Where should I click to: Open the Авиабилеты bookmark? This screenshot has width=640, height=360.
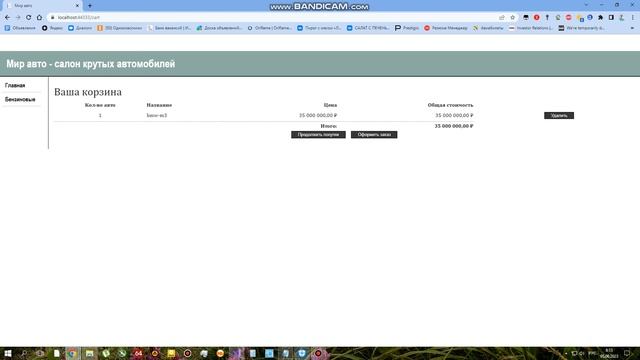[x=488, y=28]
